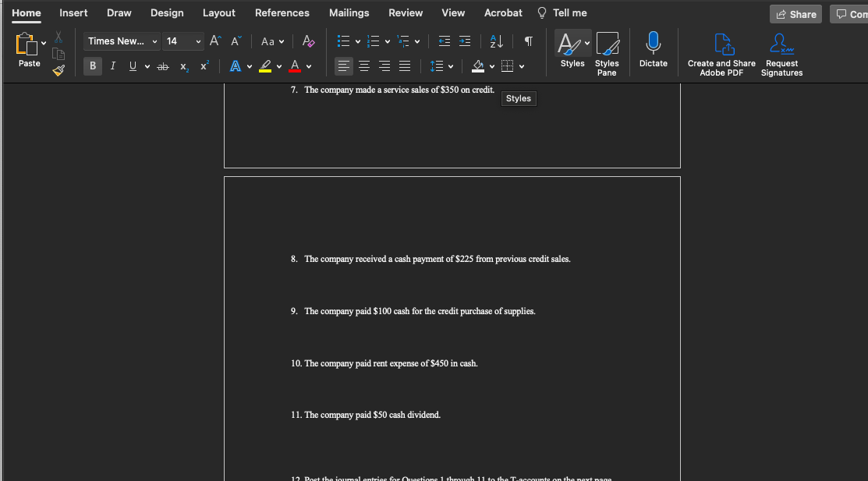Apply strikethrough formatting
This screenshot has width=868, height=481.
(162, 66)
